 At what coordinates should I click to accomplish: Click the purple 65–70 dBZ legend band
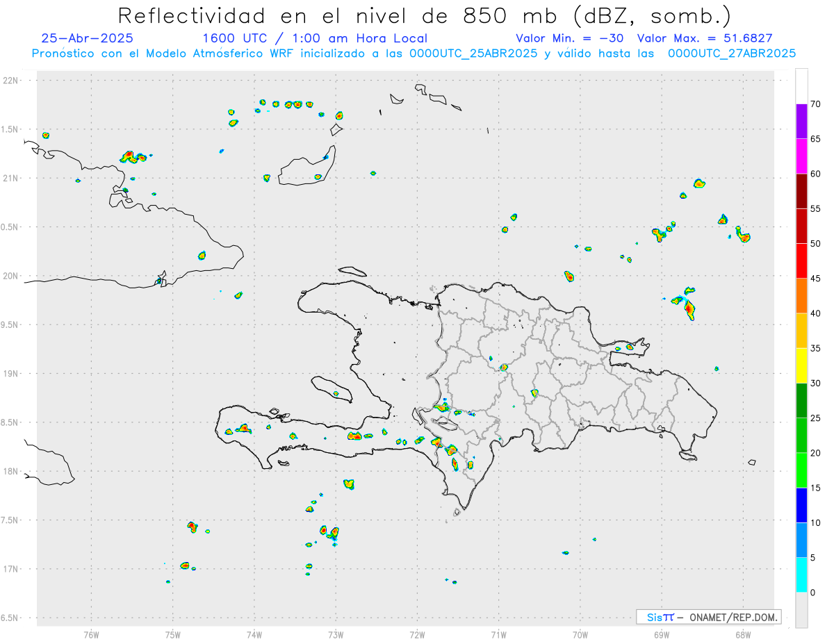(801, 122)
